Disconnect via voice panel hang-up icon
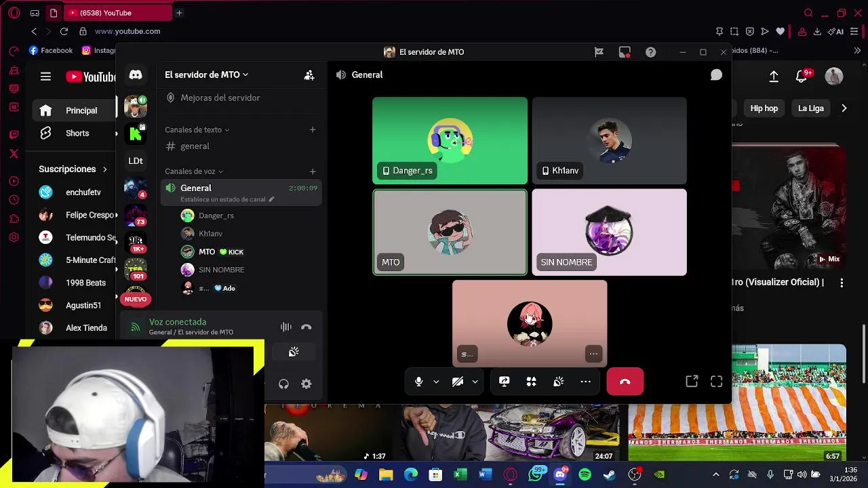Screen dimensions: 868x488 [307, 327]
